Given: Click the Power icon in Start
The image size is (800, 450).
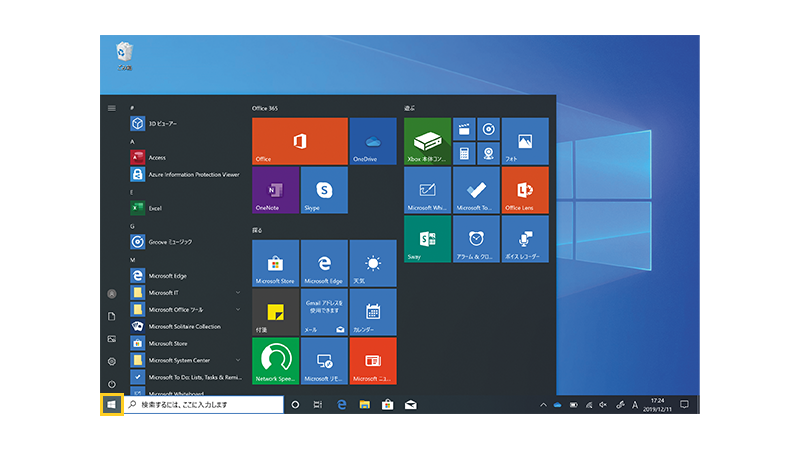Looking at the screenshot, I should (x=112, y=384).
